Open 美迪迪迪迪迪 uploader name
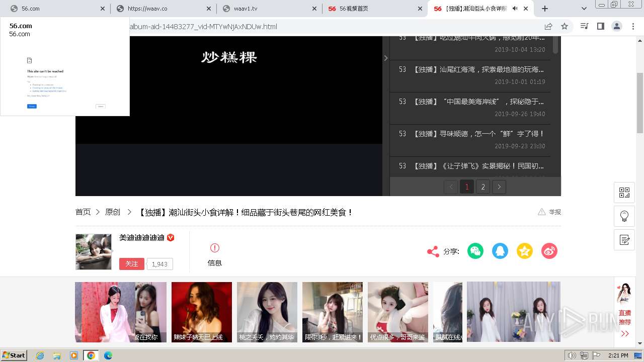 [x=142, y=238]
